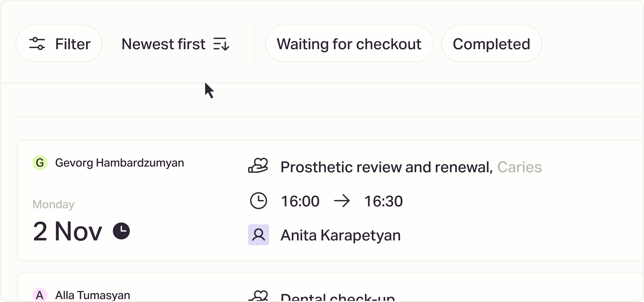
Task: Open the Newest first sort dropdown
Action: pyautogui.click(x=163, y=44)
